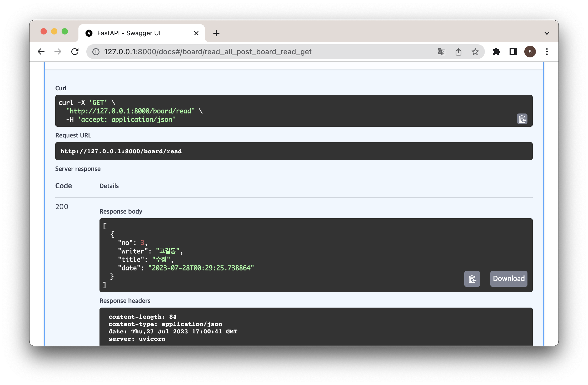The width and height of the screenshot is (588, 385).
Task: Click the share page icon
Action: [x=458, y=52]
